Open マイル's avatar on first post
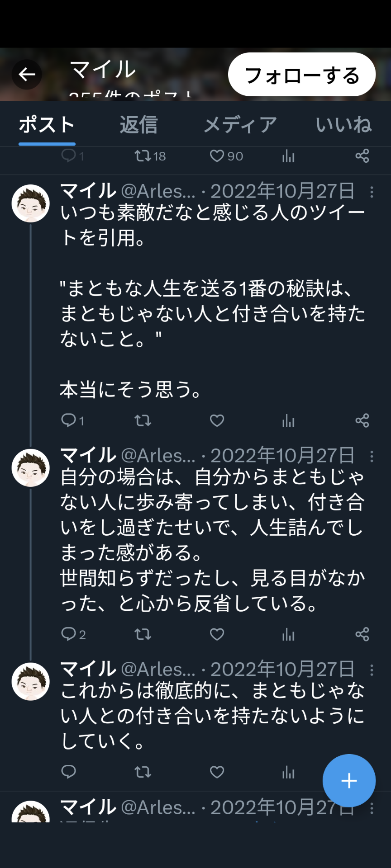391x868 pixels. click(30, 203)
